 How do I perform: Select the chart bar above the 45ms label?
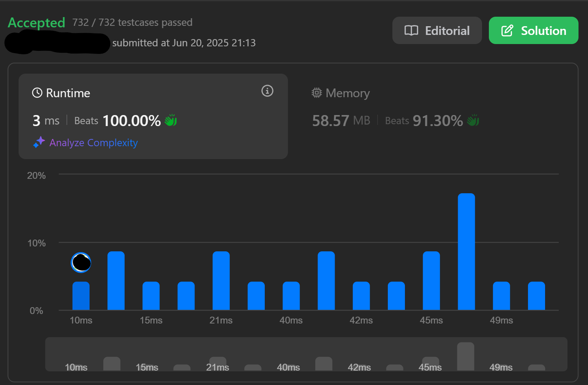(432, 281)
